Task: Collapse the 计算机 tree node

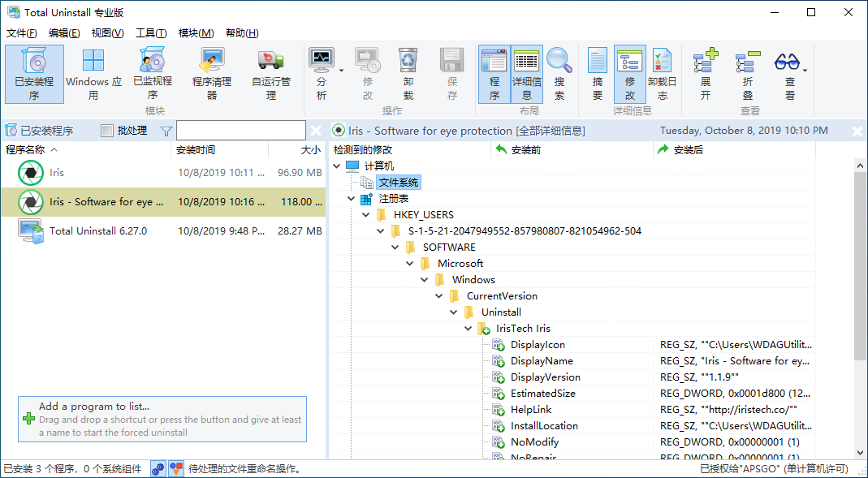Action: pos(337,166)
